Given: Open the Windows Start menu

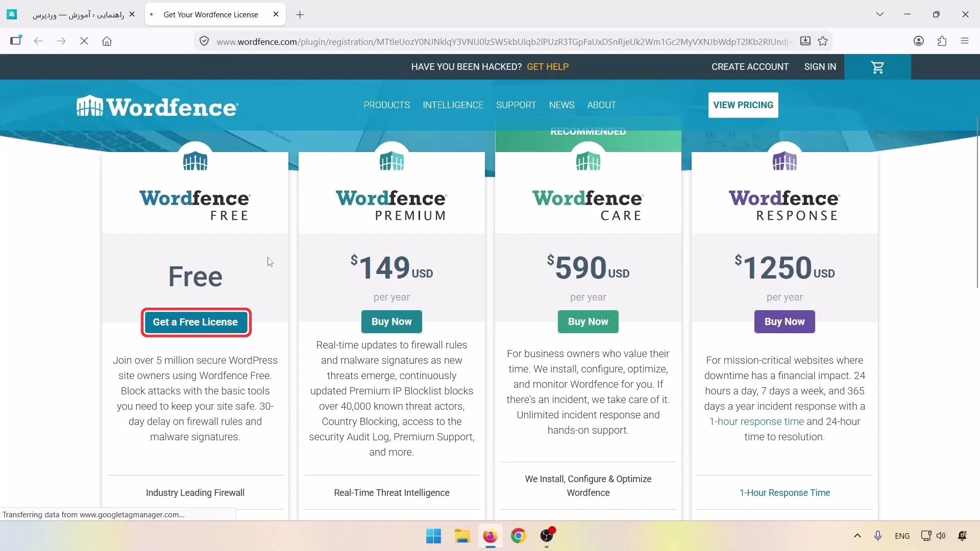Looking at the screenshot, I should (x=433, y=536).
